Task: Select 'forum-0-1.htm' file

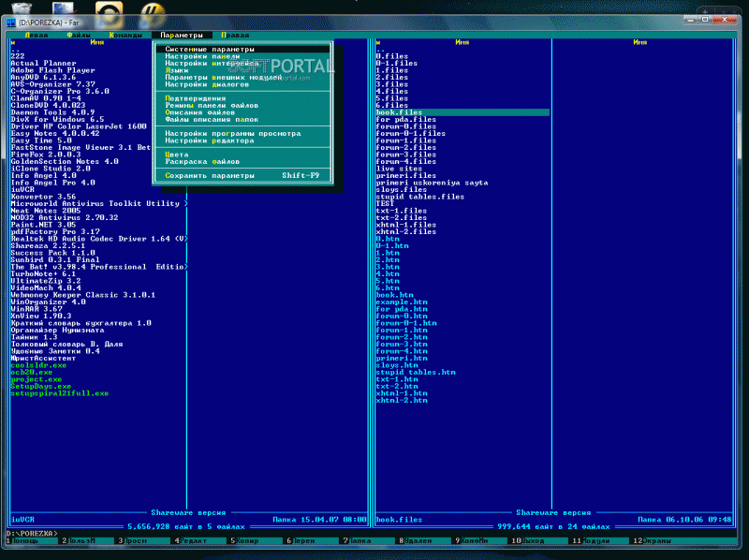Action: coord(406,323)
